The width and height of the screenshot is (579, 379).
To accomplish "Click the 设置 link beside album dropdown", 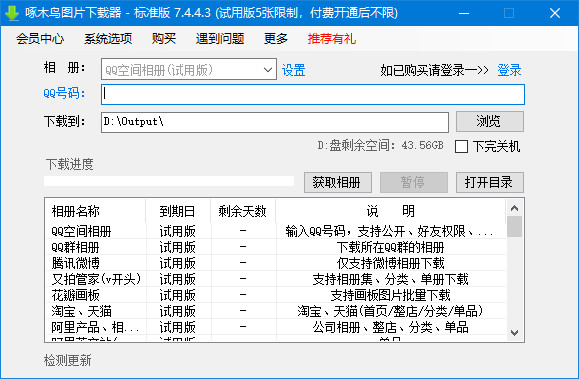I will [294, 70].
